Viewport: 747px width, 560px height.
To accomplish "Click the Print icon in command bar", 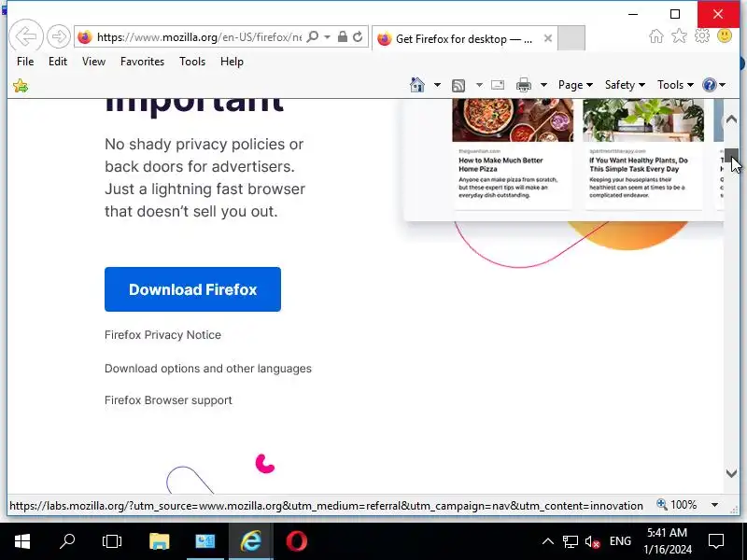I will click(x=524, y=85).
